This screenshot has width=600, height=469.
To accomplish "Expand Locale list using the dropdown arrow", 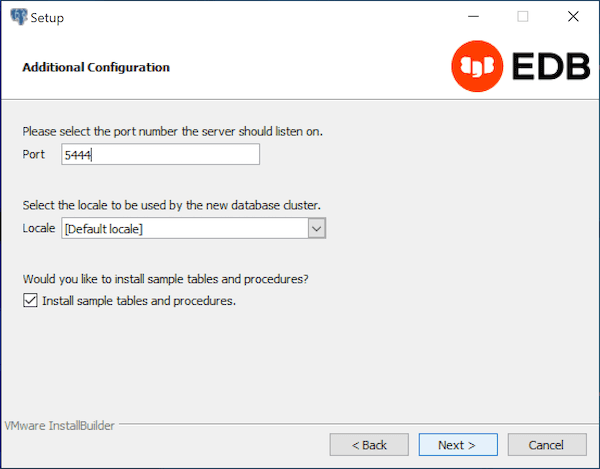I will [x=316, y=229].
